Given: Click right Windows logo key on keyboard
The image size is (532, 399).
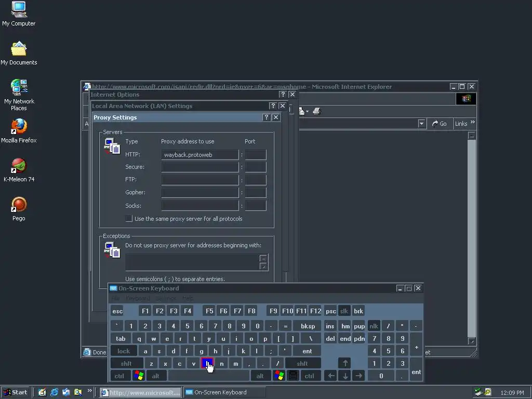Looking at the screenshot, I should [x=279, y=376].
